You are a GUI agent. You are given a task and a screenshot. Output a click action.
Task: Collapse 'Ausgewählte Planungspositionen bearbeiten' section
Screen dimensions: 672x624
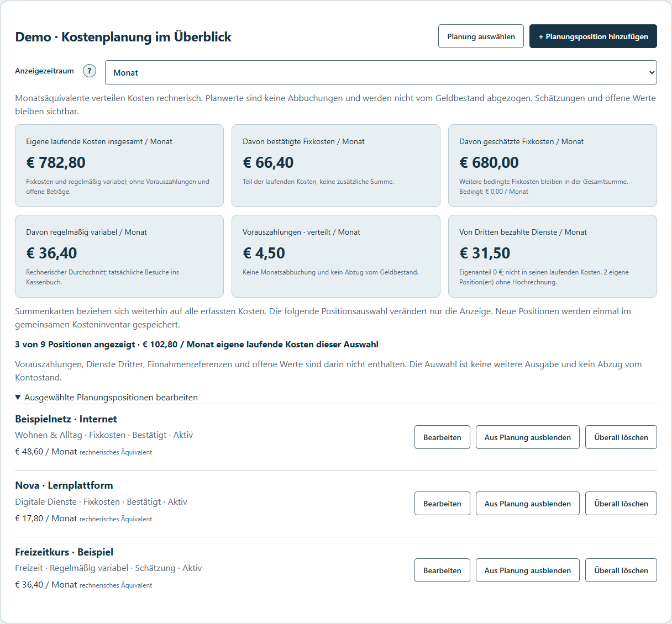click(x=106, y=397)
